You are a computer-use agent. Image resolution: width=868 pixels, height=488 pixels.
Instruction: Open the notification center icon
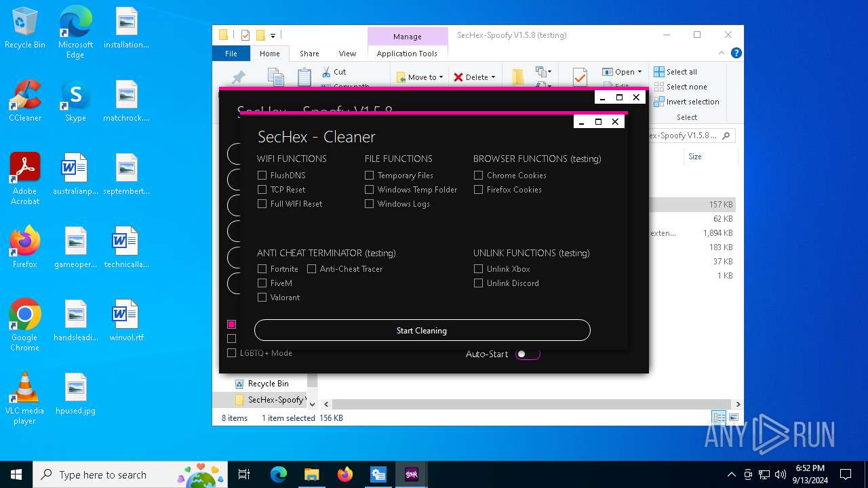click(846, 474)
